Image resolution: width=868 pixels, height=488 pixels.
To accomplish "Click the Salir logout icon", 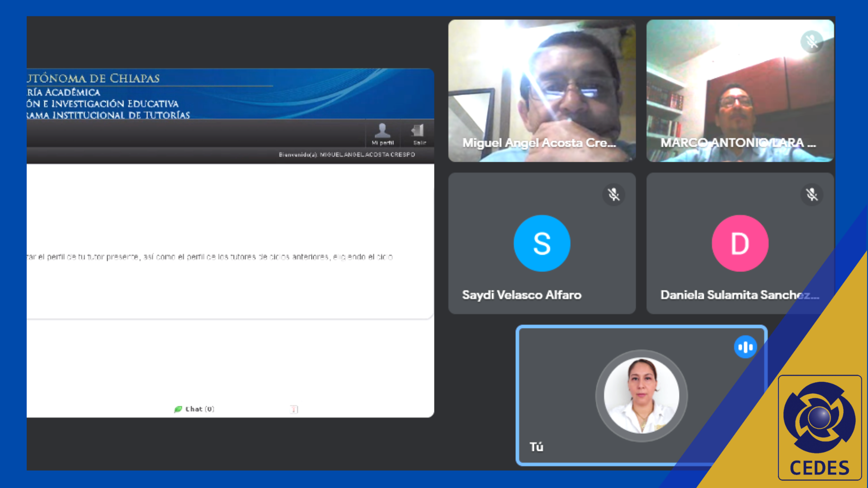I will tap(419, 134).
